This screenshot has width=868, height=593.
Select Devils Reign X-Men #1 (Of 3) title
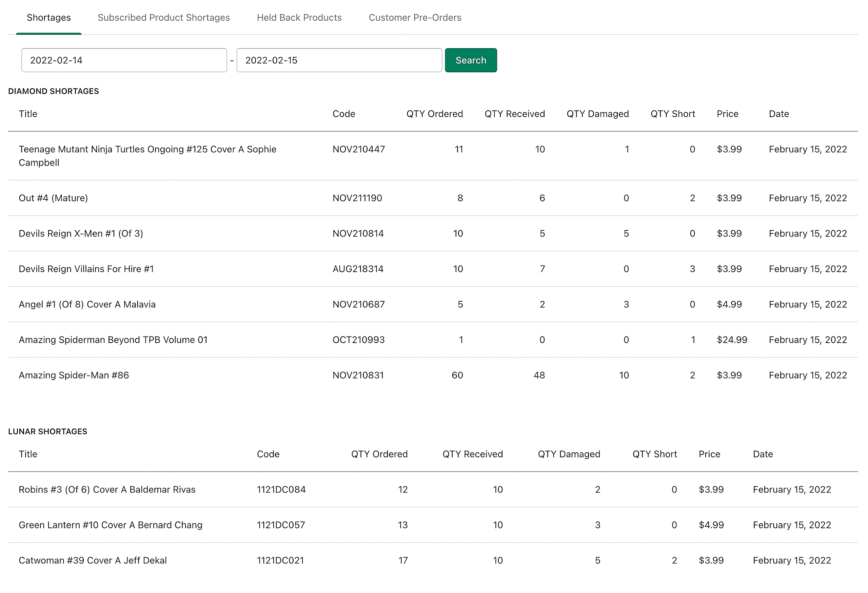coord(81,233)
